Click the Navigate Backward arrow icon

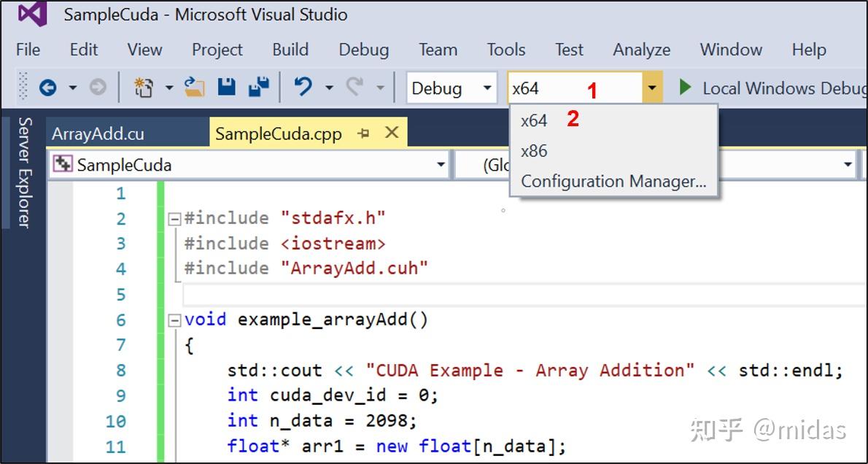click(x=50, y=87)
